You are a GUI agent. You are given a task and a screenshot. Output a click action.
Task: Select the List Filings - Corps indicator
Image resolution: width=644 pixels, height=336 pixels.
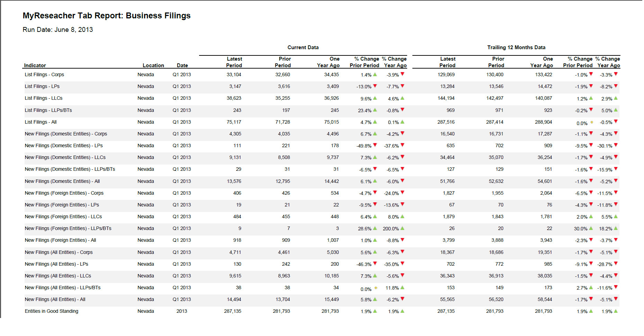coord(44,74)
